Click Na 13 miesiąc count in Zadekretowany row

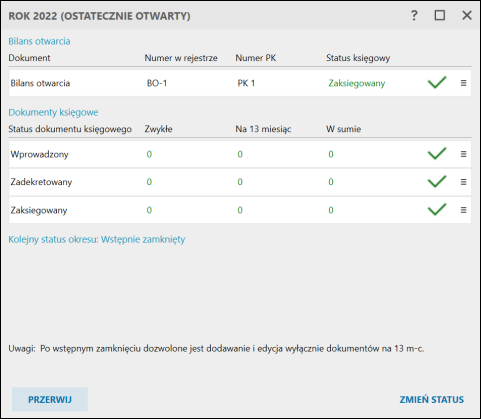240,182
